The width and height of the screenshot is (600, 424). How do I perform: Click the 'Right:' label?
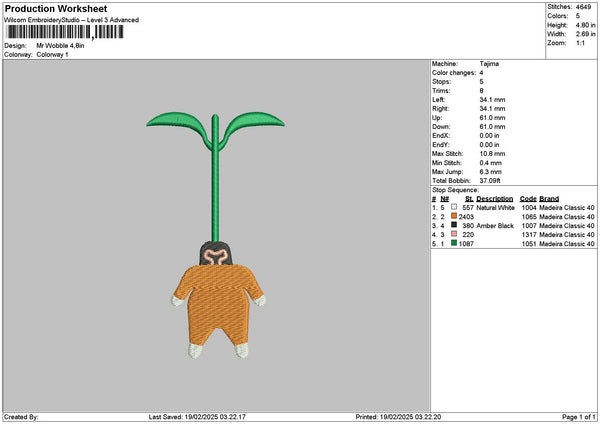(440, 109)
